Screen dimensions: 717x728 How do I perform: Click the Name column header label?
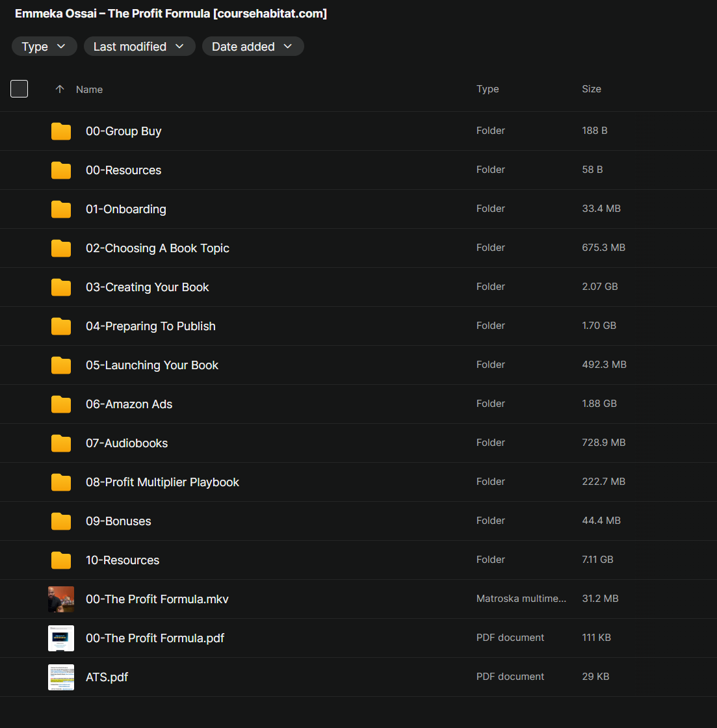[x=89, y=90]
